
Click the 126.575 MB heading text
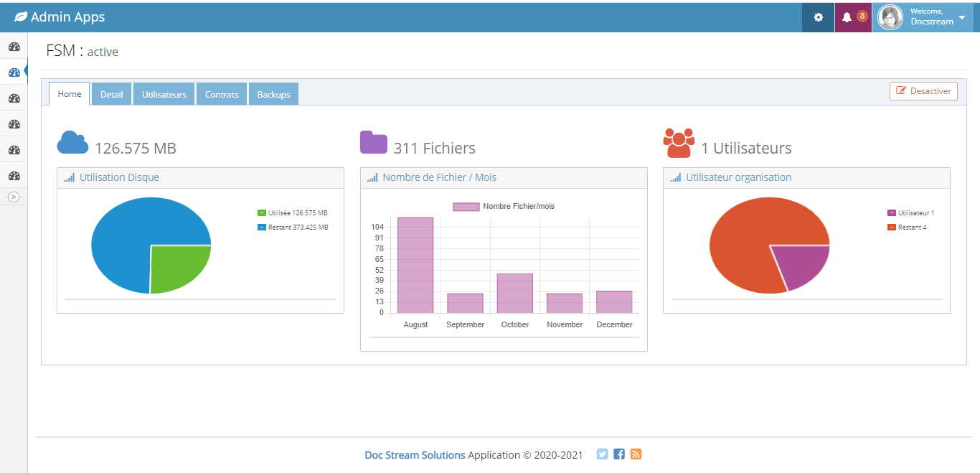click(x=136, y=149)
